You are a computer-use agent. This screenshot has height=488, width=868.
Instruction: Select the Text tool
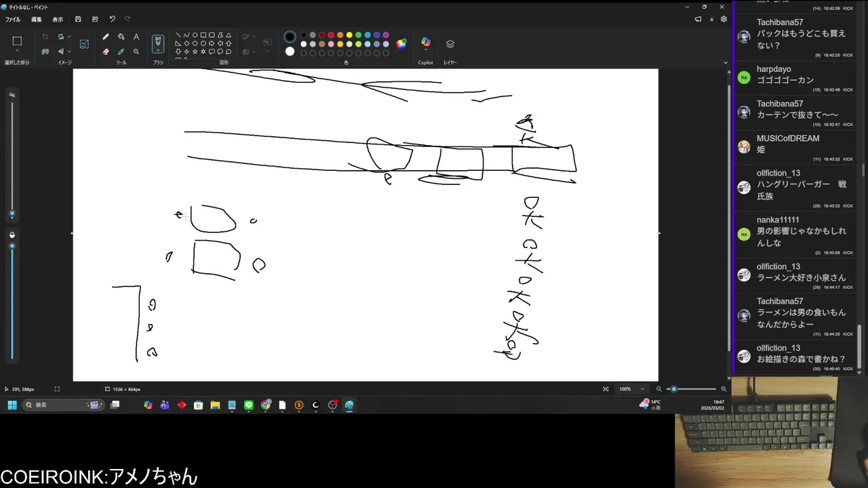(x=136, y=37)
